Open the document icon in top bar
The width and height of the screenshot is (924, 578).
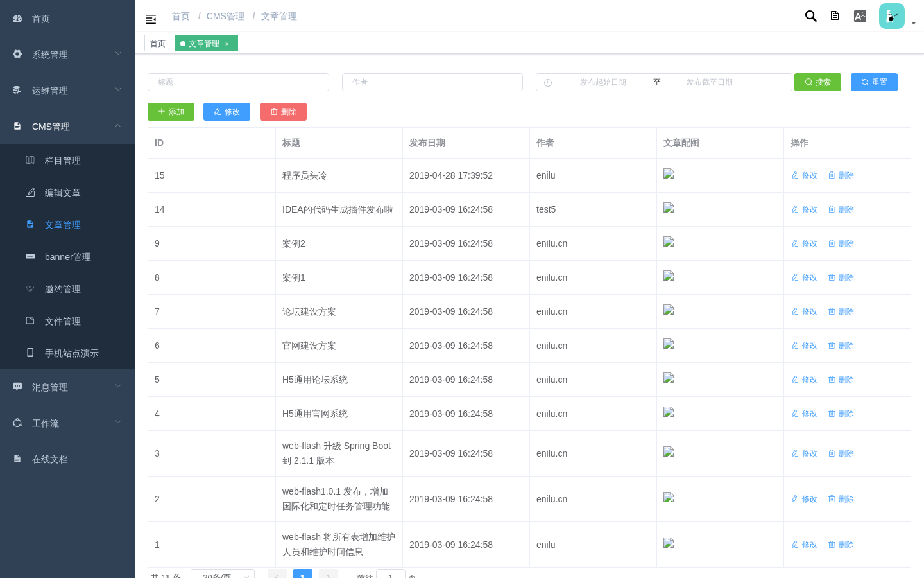click(835, 15)
